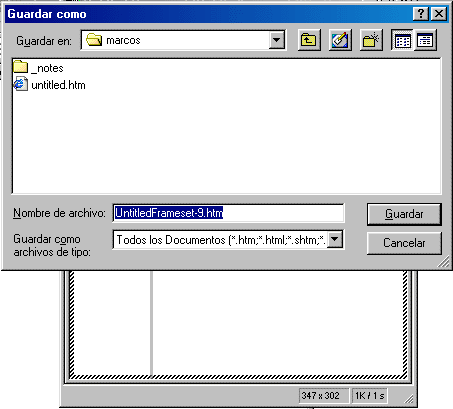Click the Guardar como title bar
Image resolution: width=453 pixels, height=409 pixels.
tap(207, 14)
